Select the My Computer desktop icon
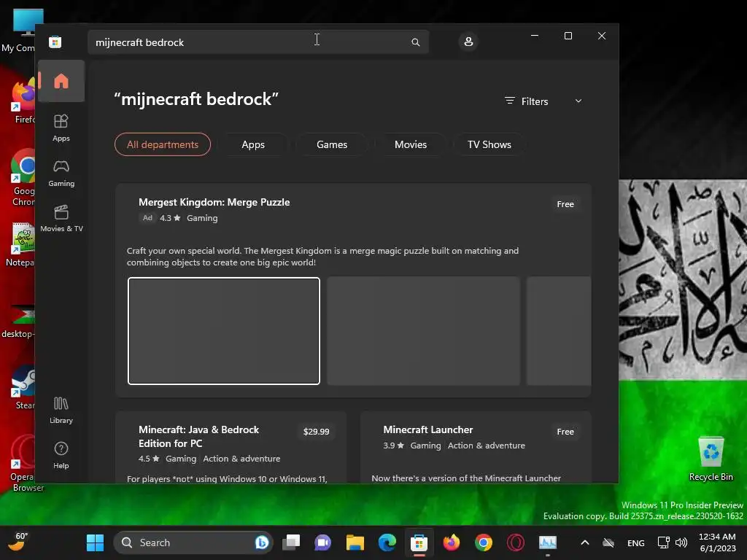The image size is (747, 560). (x=23, y=31)
